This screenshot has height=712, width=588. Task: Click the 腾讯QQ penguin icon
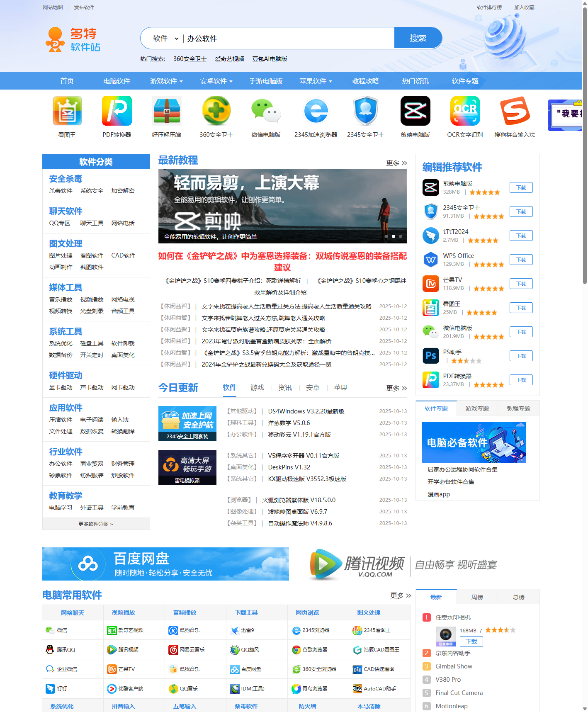(50, 649)
